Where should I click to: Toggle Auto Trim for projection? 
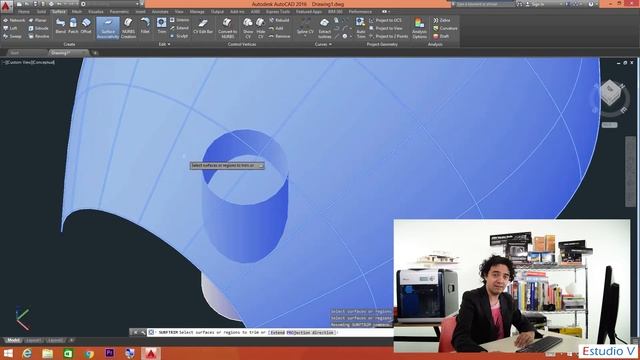(x=361, y=28)
